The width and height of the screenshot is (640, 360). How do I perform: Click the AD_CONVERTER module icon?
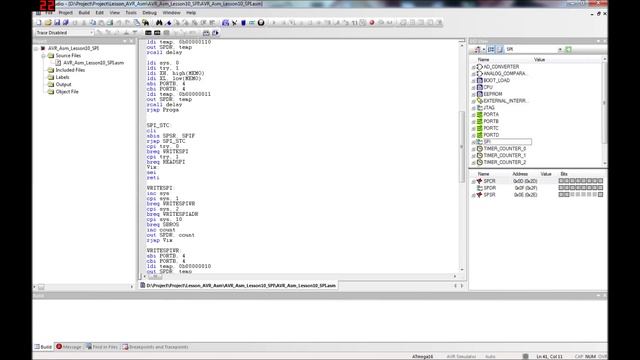480,67
